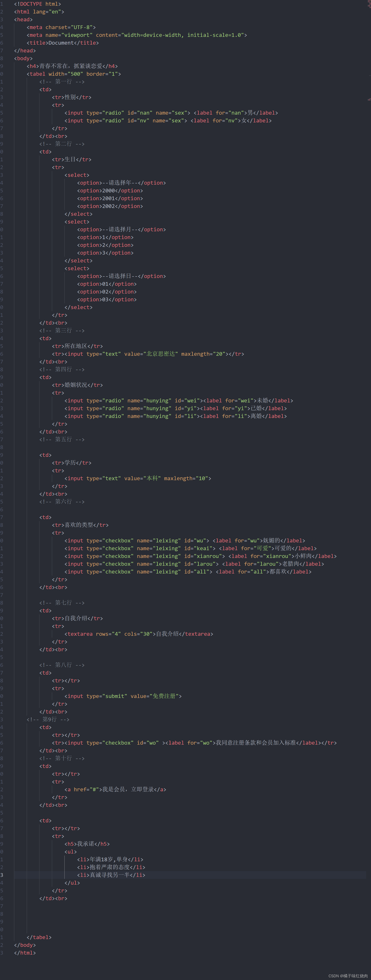The width and height of the screenshot is (371, 980).
Task: Click the <option>2002</option> line
Action: (x=110, y=206)
